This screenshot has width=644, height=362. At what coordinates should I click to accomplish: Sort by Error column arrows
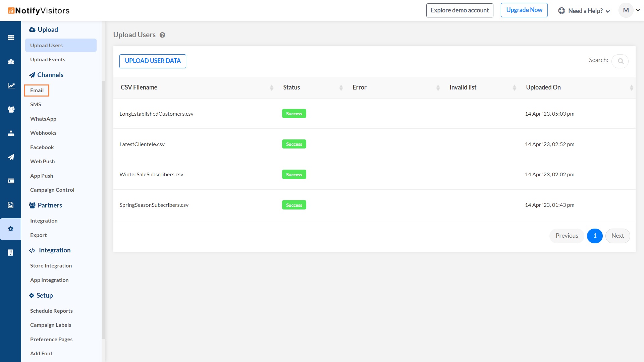pos(438,88)
